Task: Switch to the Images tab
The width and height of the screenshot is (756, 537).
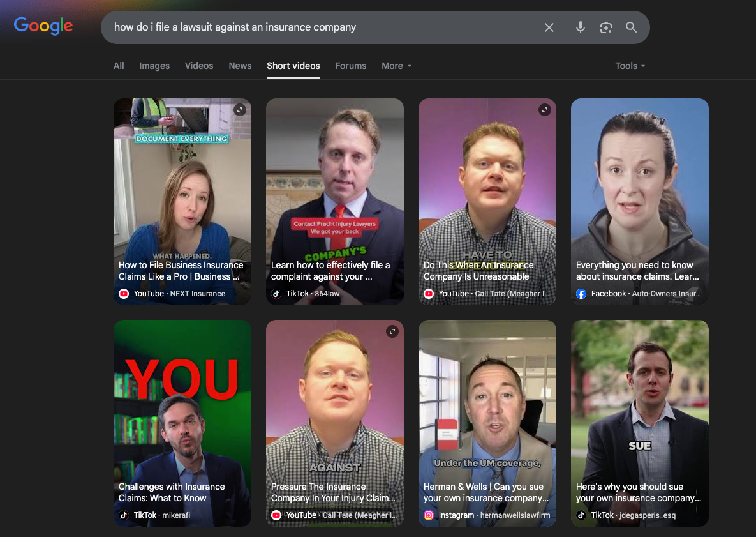Action: click(x=154, y=66)
